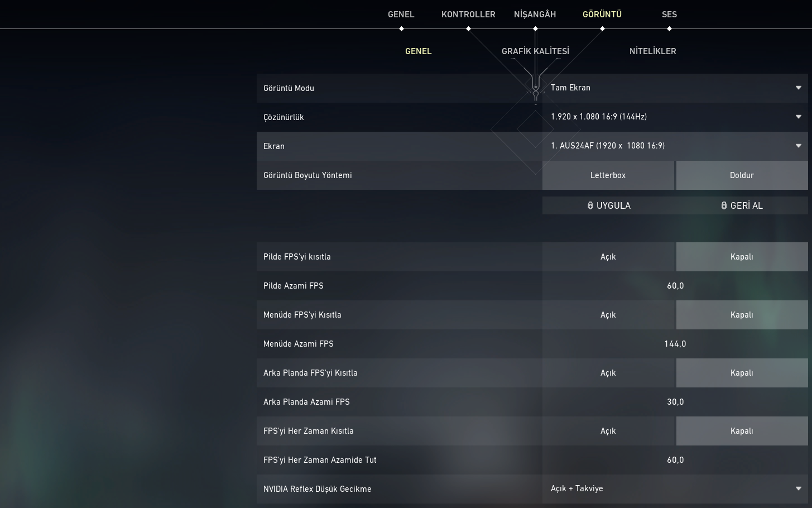
Task: Choose Doldur for Görüntü Boyutu Yöntemi
Action: coord(742,175)
